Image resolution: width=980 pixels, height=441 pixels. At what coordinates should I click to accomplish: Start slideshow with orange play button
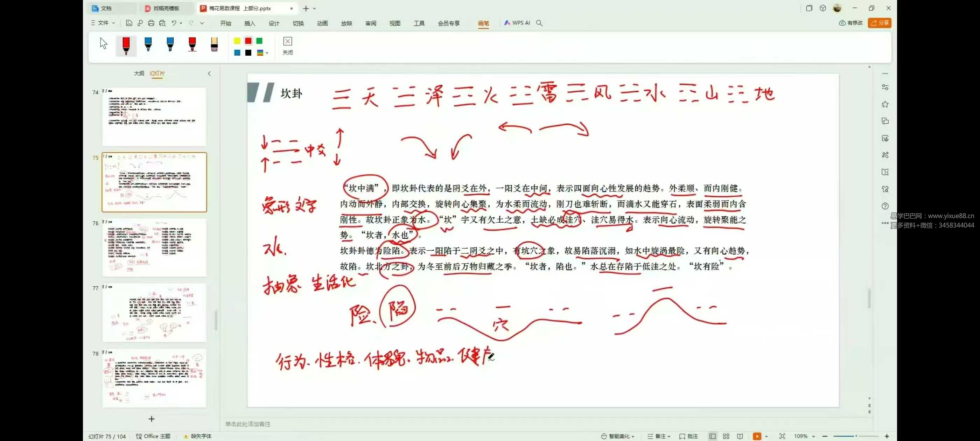coord(757,436)
